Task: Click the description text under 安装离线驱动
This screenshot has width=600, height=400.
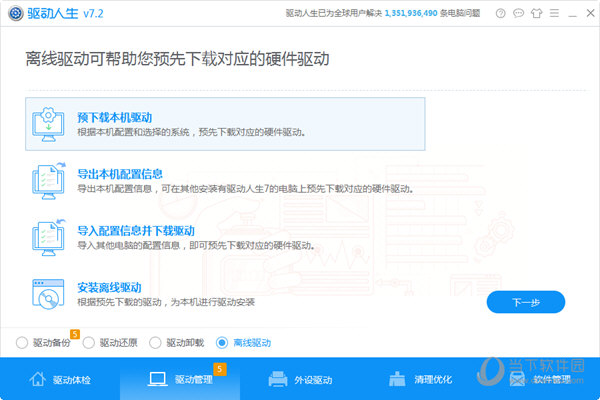Action: tap(166, 302)
